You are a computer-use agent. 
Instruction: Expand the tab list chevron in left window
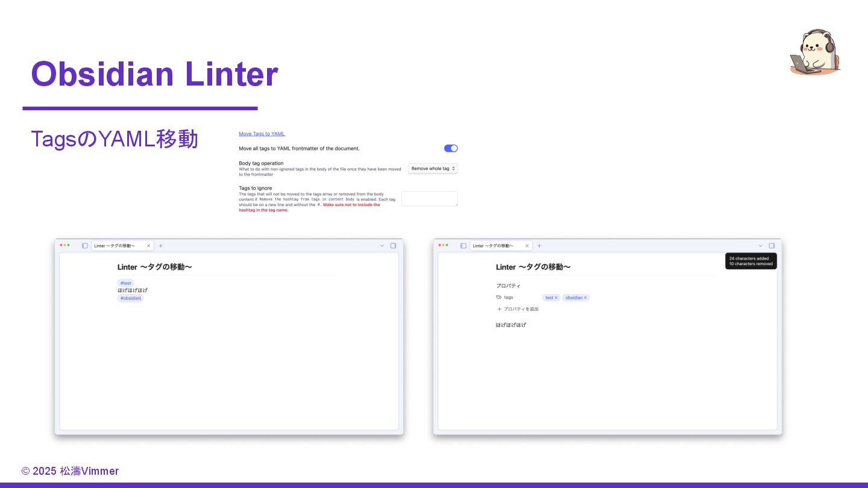382,246
